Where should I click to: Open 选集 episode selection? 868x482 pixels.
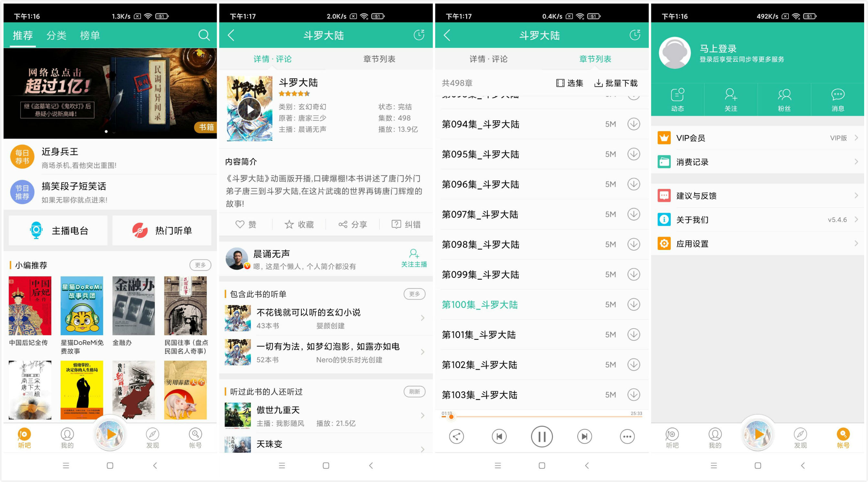click(570, 83)
